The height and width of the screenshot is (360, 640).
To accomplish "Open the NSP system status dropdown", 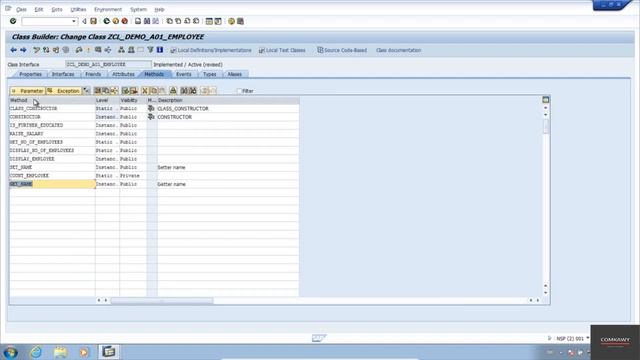I will 588,338.
